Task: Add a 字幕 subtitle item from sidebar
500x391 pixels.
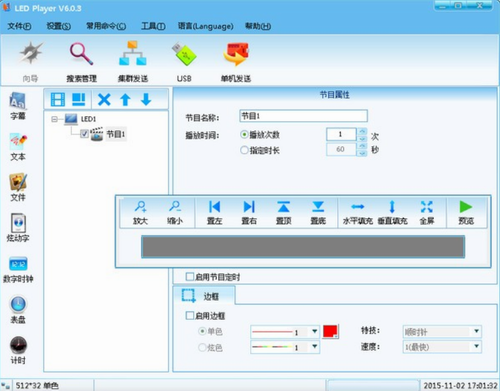Action: [18, 106]
